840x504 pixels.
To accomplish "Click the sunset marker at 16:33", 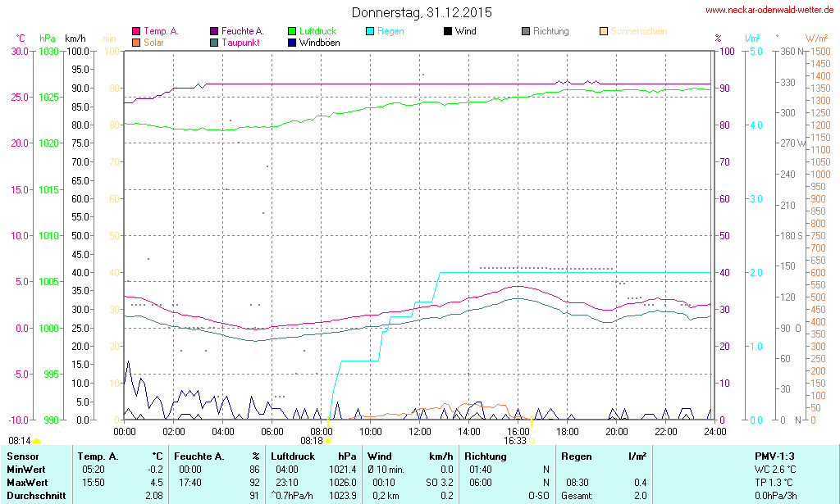I will pyautogui.click(x=531, y=441).
